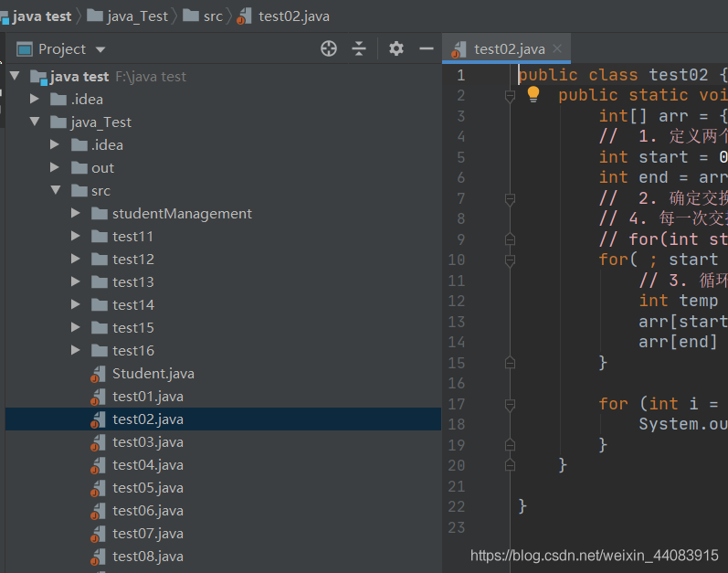Select test01.java in the project tree
This screenshot has height=573, width=728.
(223, 396)
